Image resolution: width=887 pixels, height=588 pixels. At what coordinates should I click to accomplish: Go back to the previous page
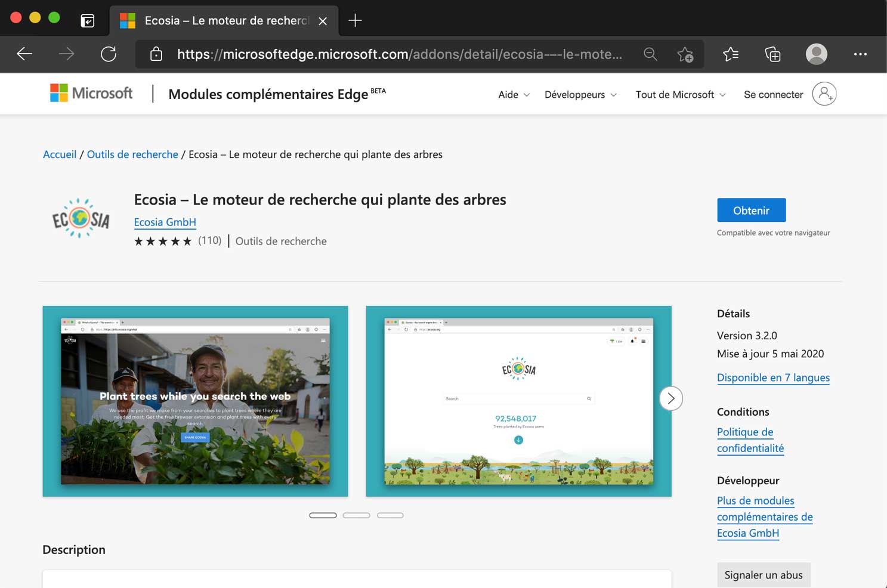pyautogui.click(x=24, y=54)
